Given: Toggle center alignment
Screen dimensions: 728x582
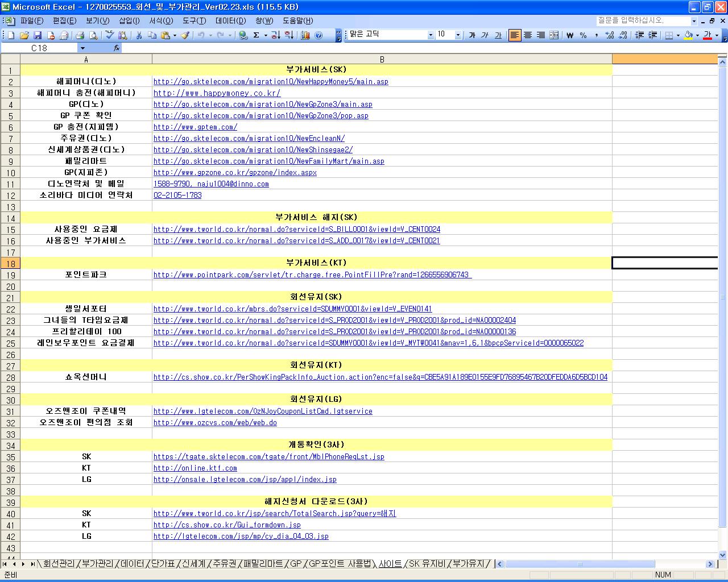Looking at the screenshot, I should coord(528,35).
